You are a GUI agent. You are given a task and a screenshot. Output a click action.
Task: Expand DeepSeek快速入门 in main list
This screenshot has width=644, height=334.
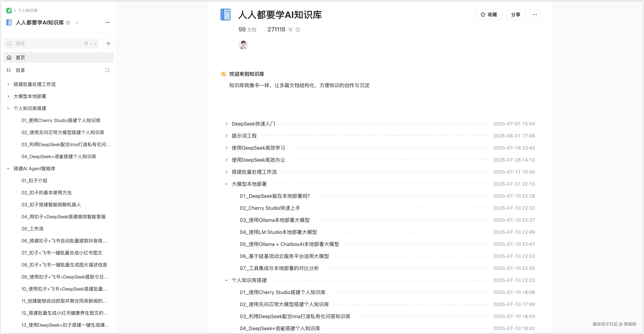pyautogui.click(x=227, y=124)
